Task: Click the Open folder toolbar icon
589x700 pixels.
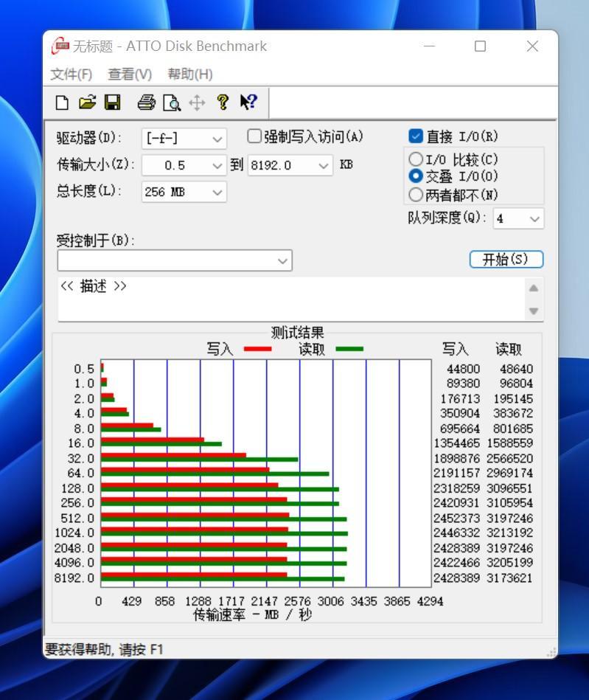Action: (88, 103)
